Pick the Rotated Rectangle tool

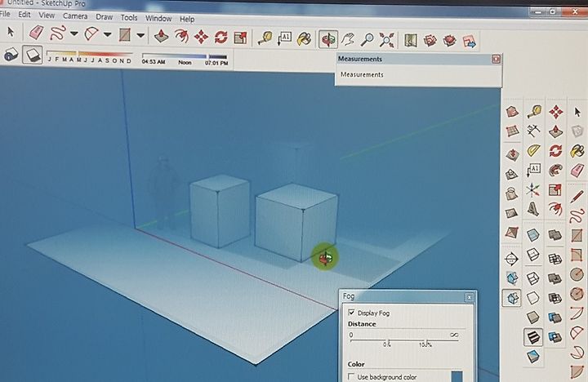click(577, 255)
